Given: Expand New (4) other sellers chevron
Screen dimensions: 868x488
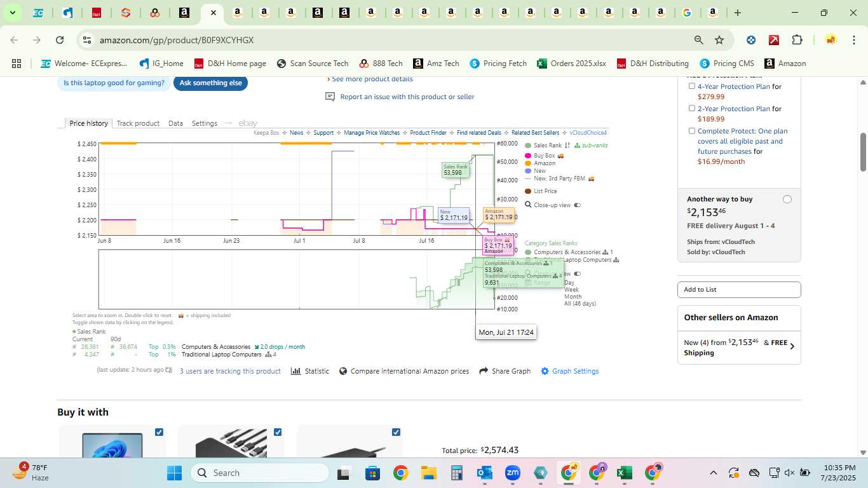Looking at the screenshot, I should [792, 347].
